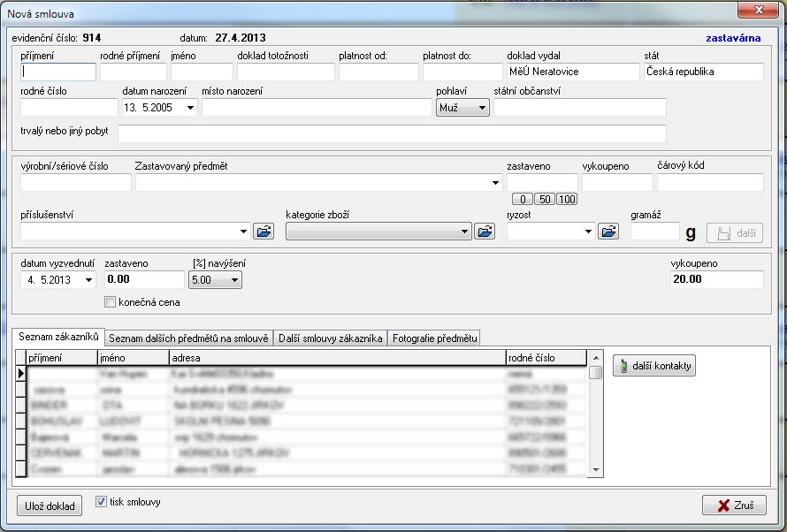787x532 pixels.
Task: Click the adresa column header
Action: point(338,358)
